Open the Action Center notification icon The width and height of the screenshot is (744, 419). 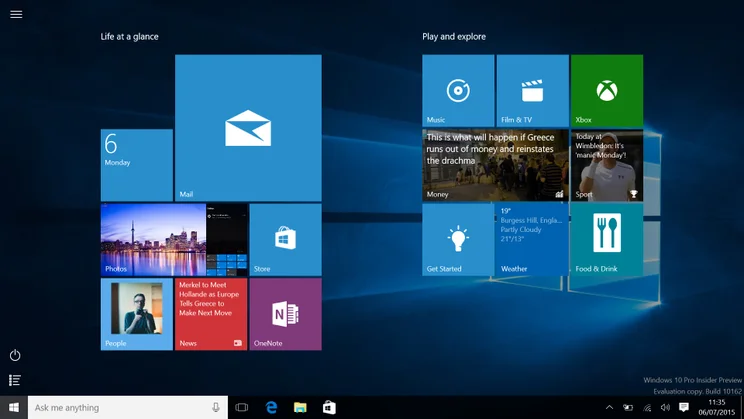[684, 408]
